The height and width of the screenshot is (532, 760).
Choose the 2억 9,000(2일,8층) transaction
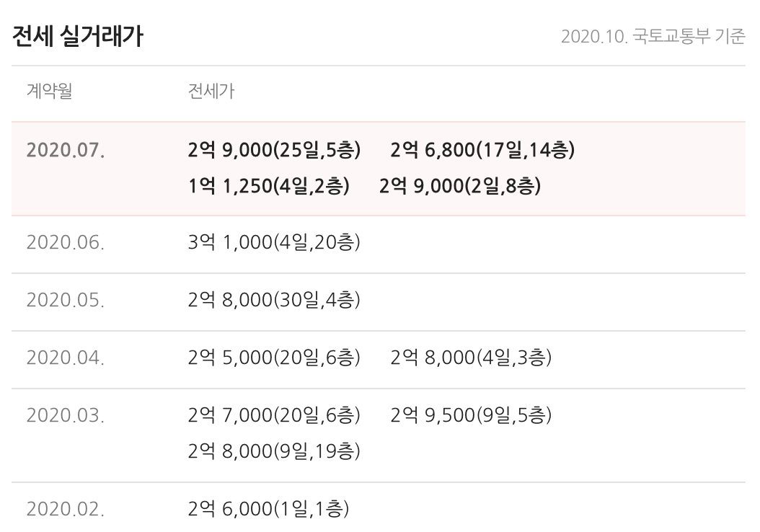[460, 187]
